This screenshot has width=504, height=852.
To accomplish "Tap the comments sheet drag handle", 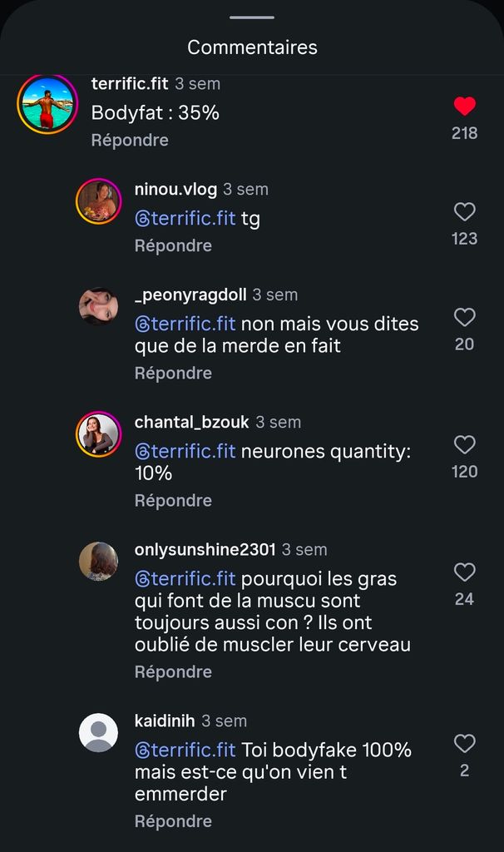I will click(252, 17).
